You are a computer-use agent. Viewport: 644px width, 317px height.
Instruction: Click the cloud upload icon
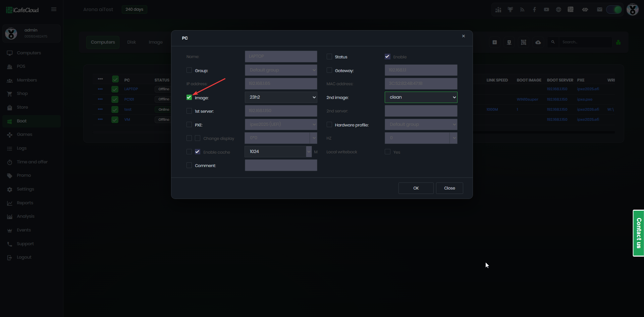[x=538, y=42]
